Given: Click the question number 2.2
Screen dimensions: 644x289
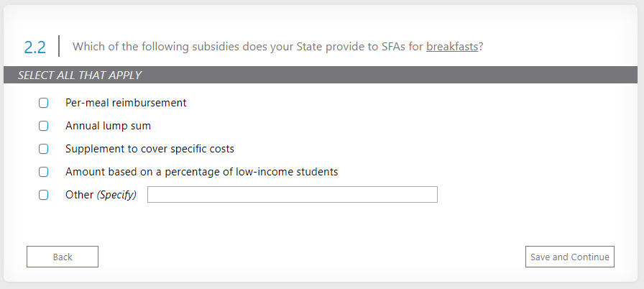Looking at the screenshot, I should [x=34, y=47].
